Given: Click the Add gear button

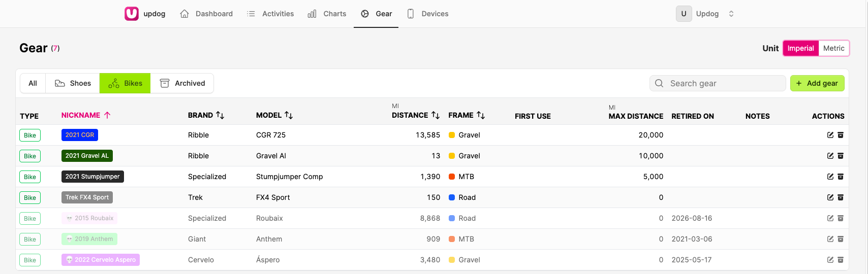Looking at the screenshot, I should [817, 83].
